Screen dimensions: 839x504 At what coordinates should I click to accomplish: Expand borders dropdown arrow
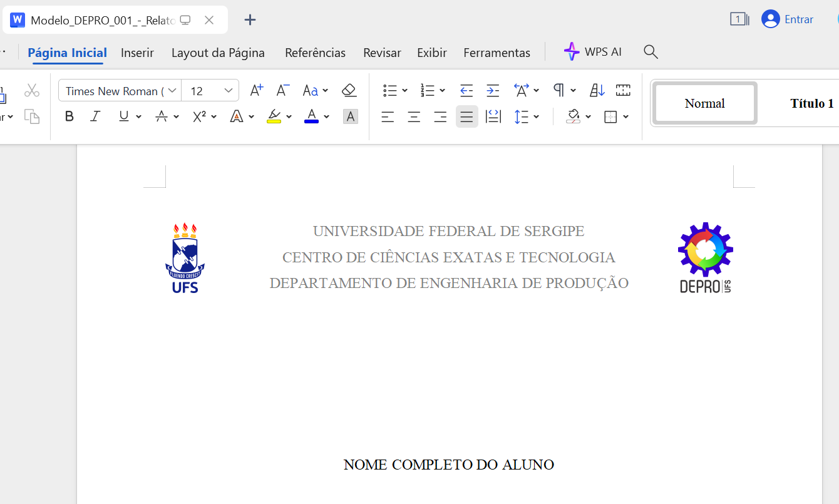(625, 116)
